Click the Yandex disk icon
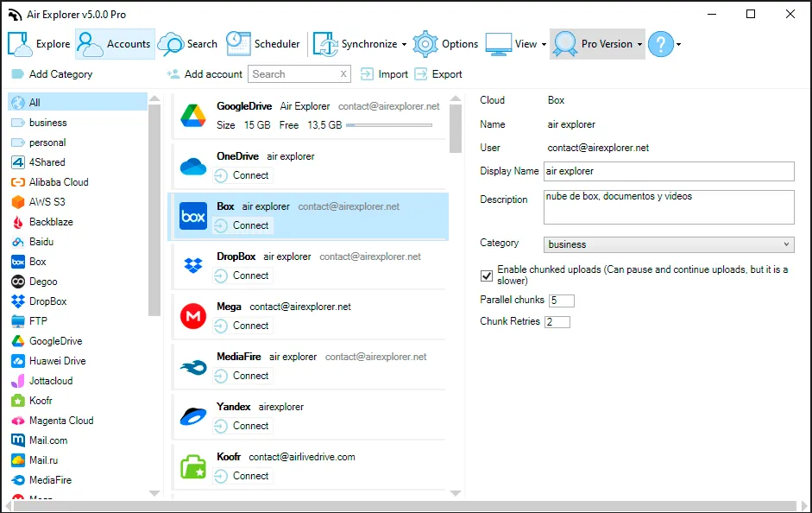Image resolution: width=812 pixels, height=513 pixels. click(193, 416)
